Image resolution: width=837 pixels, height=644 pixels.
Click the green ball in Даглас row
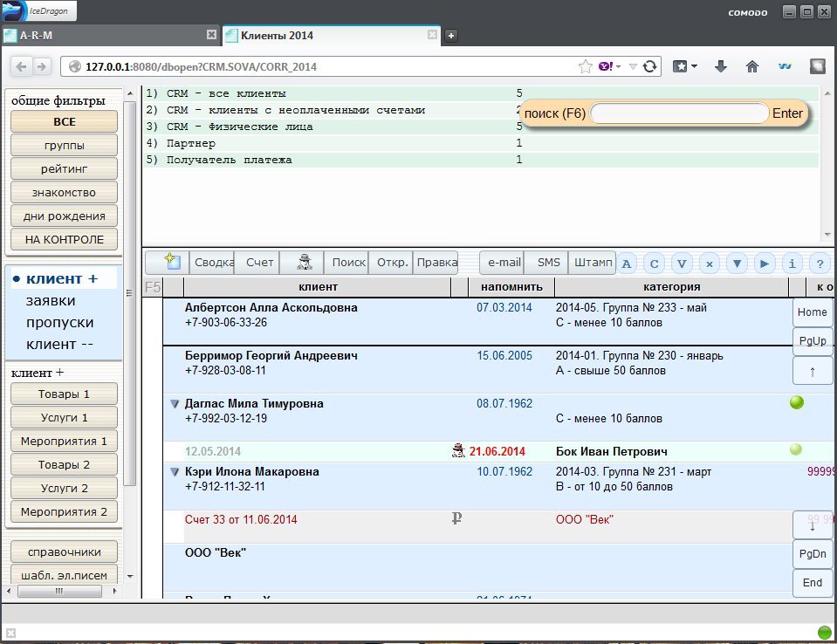pyautogui.click(x=797, y=402)
